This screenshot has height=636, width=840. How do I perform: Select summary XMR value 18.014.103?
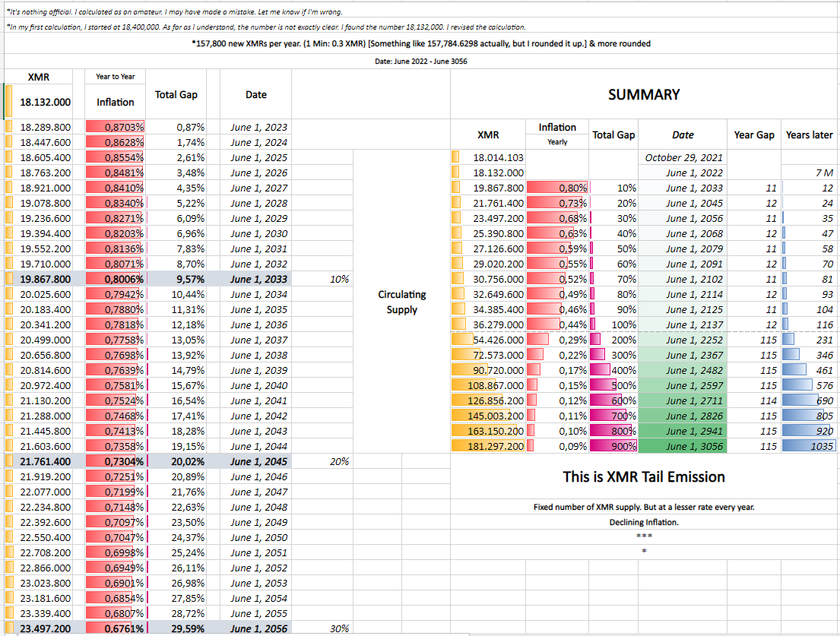coord(488,157)
